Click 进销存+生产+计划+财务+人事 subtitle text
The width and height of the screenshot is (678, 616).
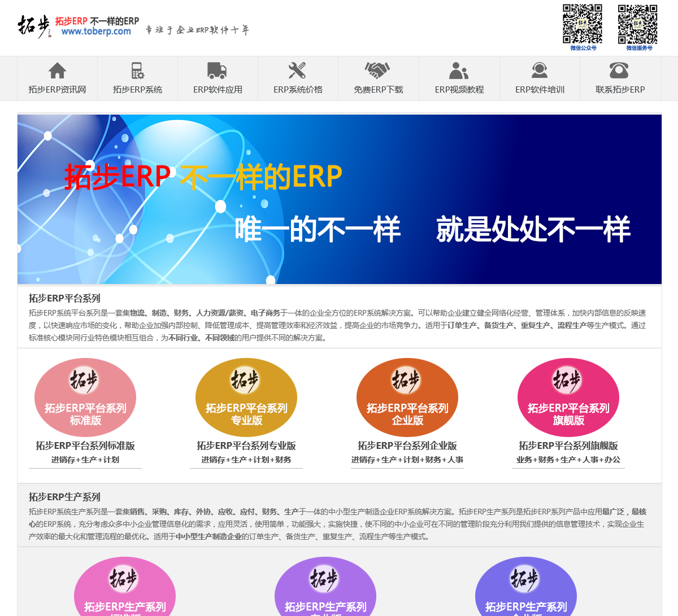[x=407, y=460]
